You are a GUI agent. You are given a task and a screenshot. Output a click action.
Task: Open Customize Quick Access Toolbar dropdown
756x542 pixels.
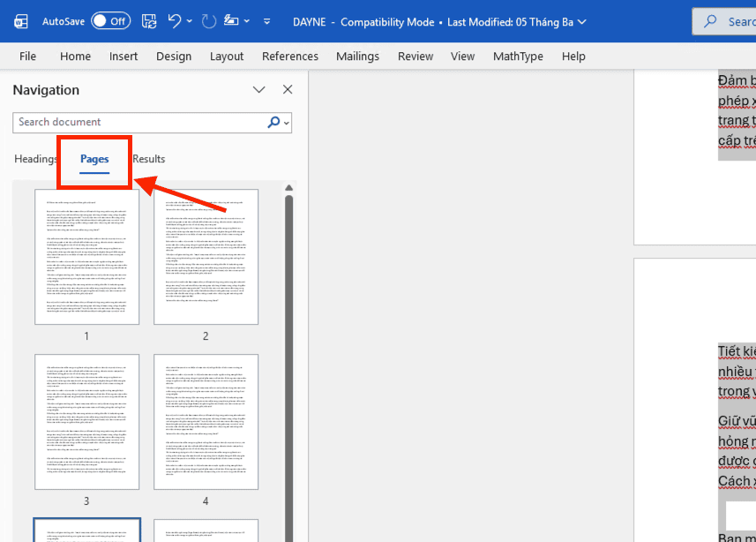266,21
